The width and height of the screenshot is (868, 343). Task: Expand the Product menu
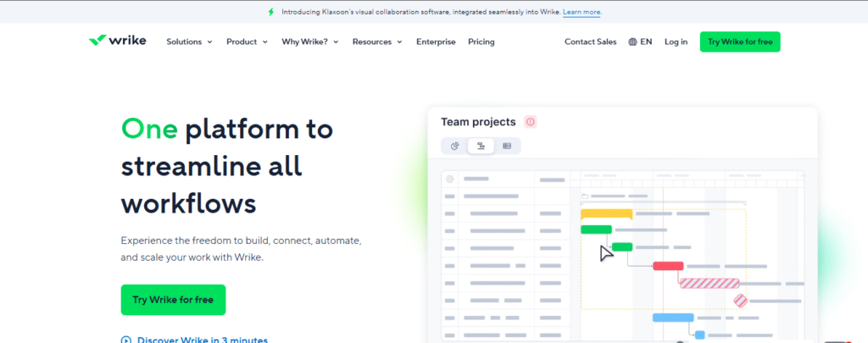click(247, 41)
